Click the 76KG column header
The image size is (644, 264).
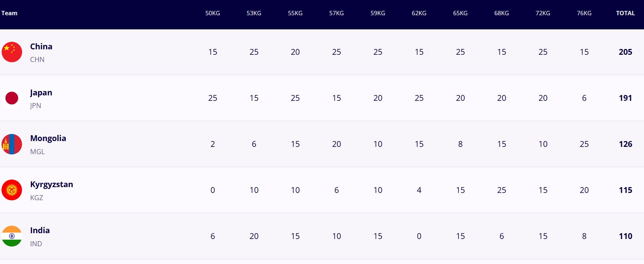[x=584, y=13]
